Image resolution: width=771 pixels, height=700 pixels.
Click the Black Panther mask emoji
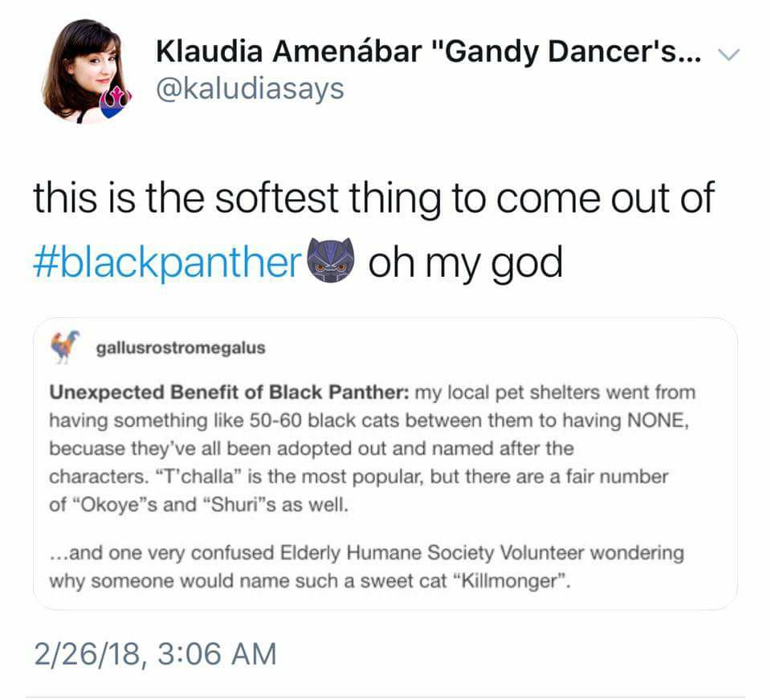pos(332,262)
